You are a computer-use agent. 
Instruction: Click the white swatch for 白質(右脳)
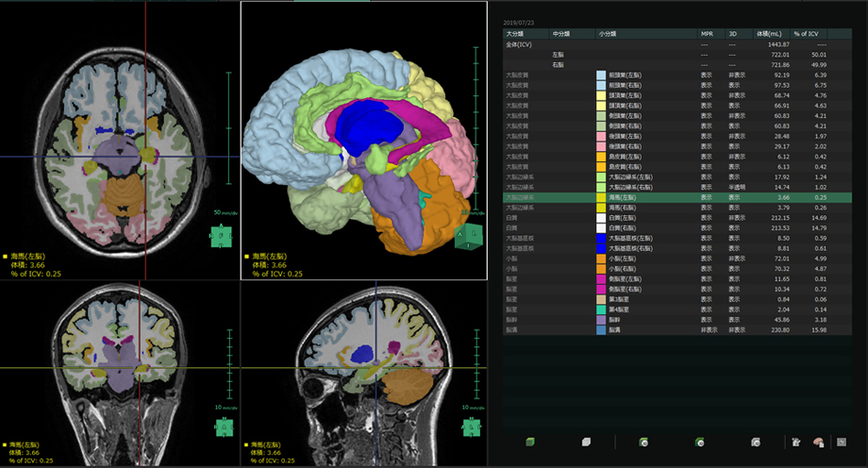coord(601,228)
